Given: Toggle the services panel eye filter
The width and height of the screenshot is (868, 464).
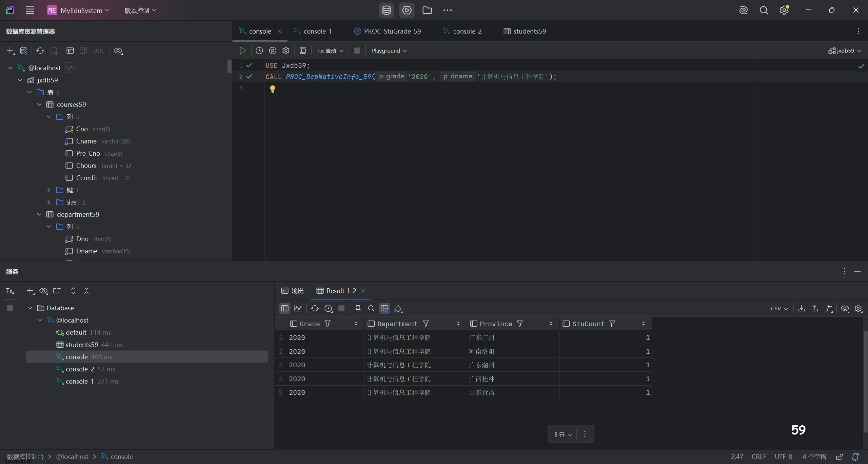Looking at the screenshot, I should coord(43,291).
